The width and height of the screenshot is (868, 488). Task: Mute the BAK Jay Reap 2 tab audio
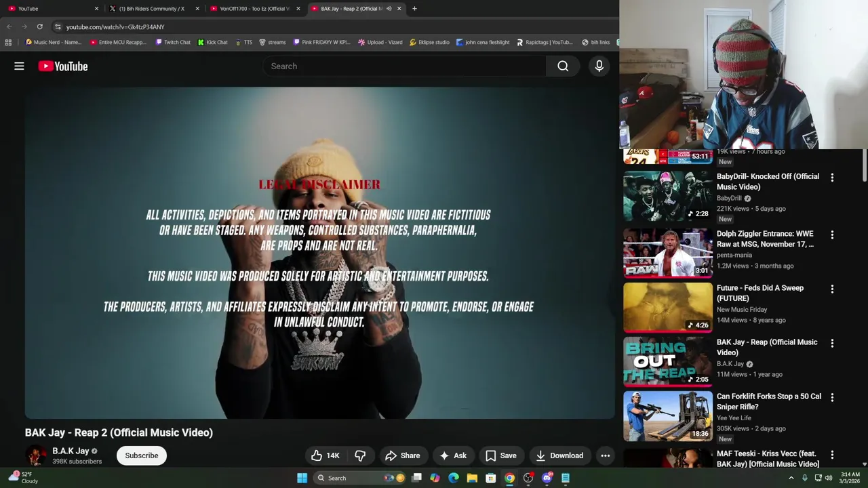coord(389,8)
